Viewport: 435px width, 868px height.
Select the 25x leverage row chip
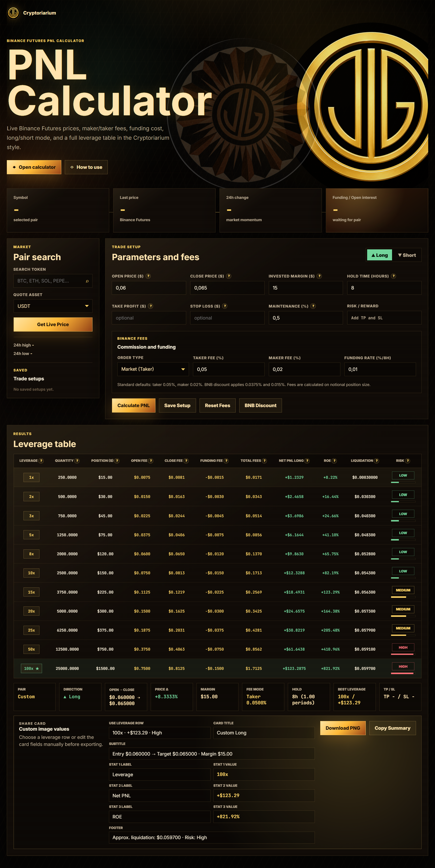click(x=31, y=630)
